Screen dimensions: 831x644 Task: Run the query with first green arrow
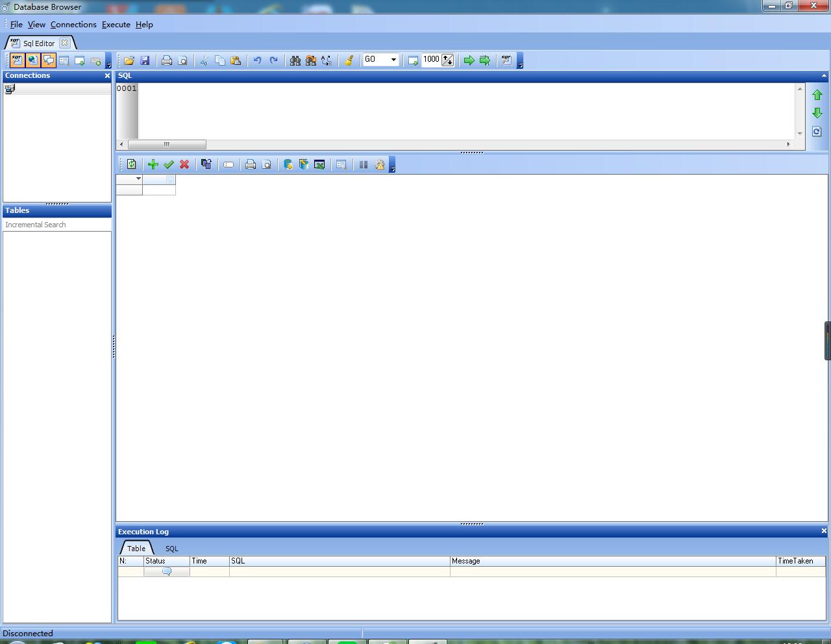(x=469, y=60)
